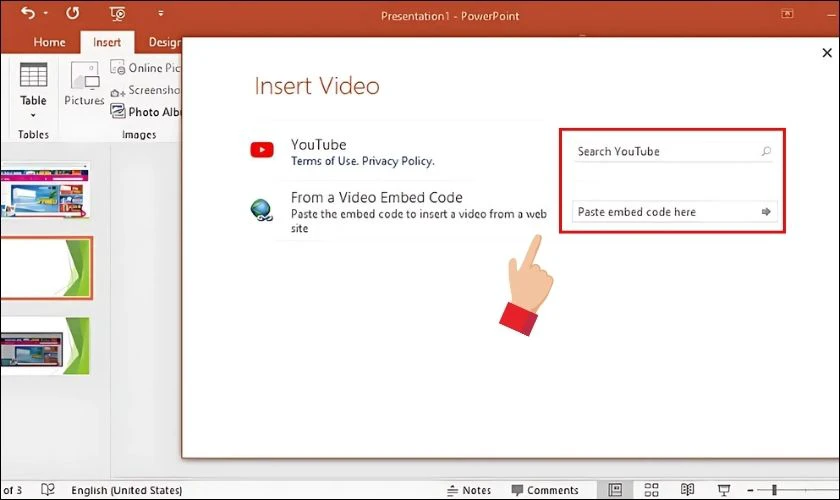
Task: Open the Design ribbon tab
Action: (164, 42)
